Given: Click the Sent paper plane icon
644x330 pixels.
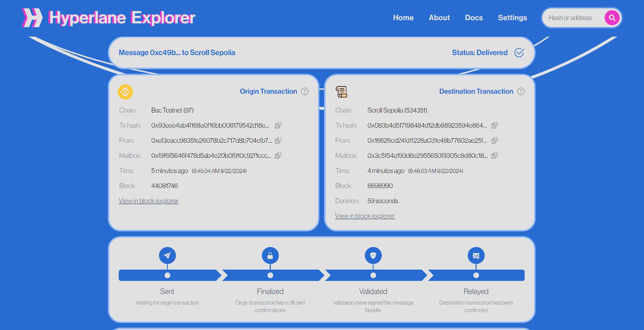Looking at the screenshot, I should [167, 256].
